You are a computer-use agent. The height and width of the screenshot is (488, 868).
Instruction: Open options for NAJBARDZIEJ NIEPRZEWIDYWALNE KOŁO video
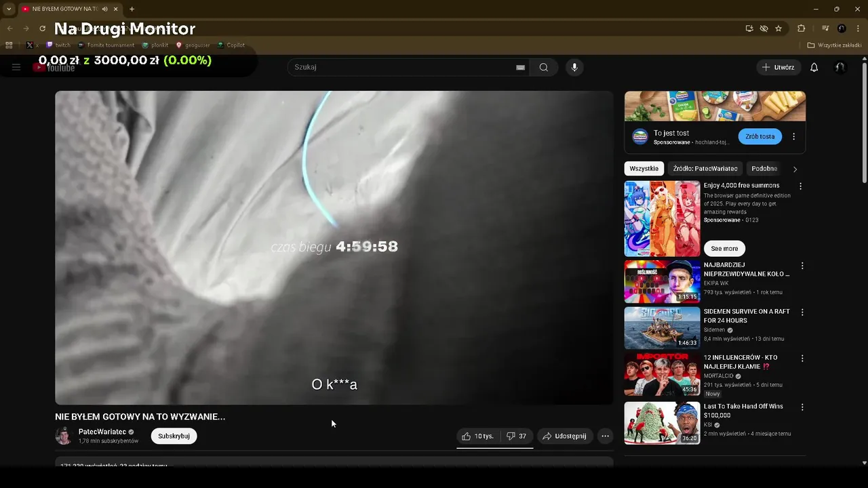[802, 266]
